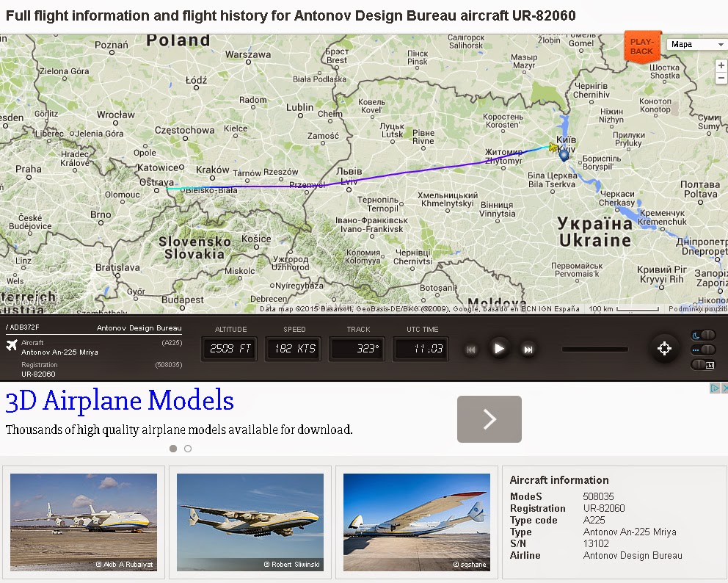Skip forward with the fast-forward button
Image resolution: width=728 pixels, height=583 pixels.
click(528, 350)
